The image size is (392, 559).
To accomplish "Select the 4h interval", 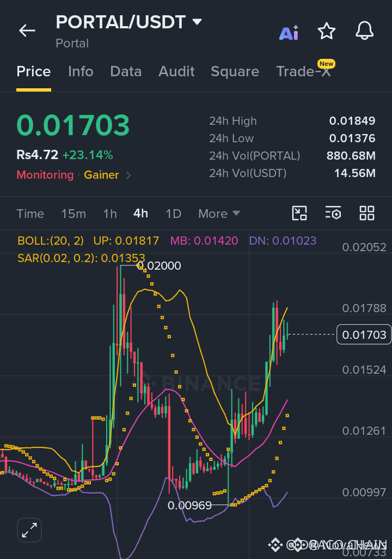I will (x=141, y=213).
